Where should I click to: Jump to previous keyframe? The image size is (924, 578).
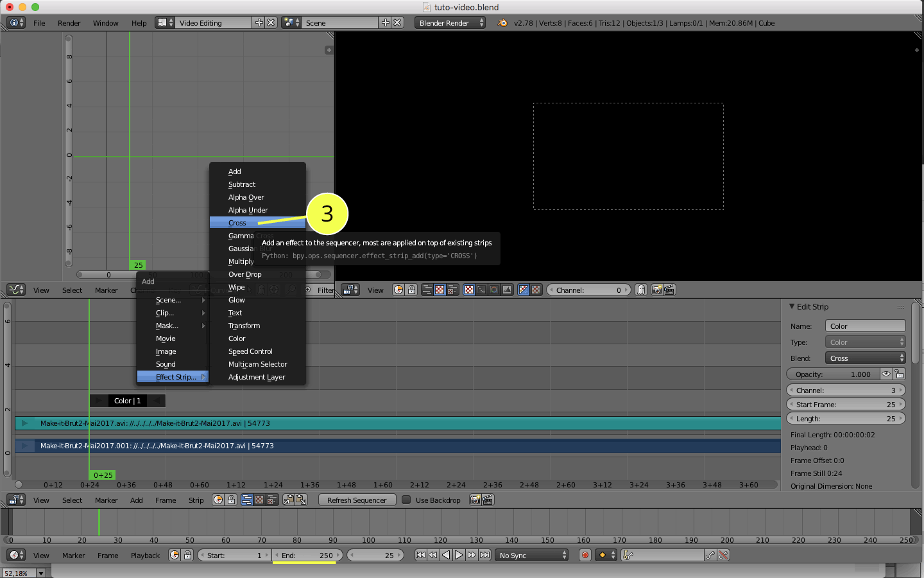433,555
